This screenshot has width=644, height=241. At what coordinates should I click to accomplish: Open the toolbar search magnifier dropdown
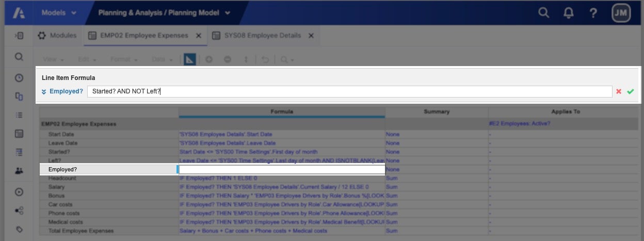click(x=287, y=59)
